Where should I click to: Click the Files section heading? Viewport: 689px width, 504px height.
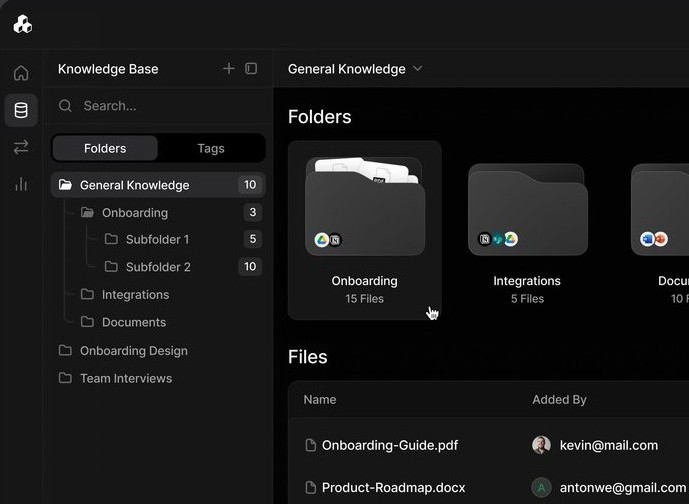pos(308,357)
